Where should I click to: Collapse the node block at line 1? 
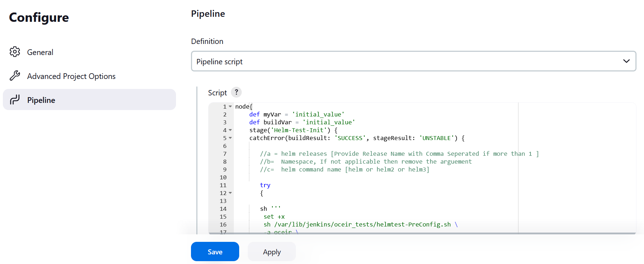click(x=230, y=106)
